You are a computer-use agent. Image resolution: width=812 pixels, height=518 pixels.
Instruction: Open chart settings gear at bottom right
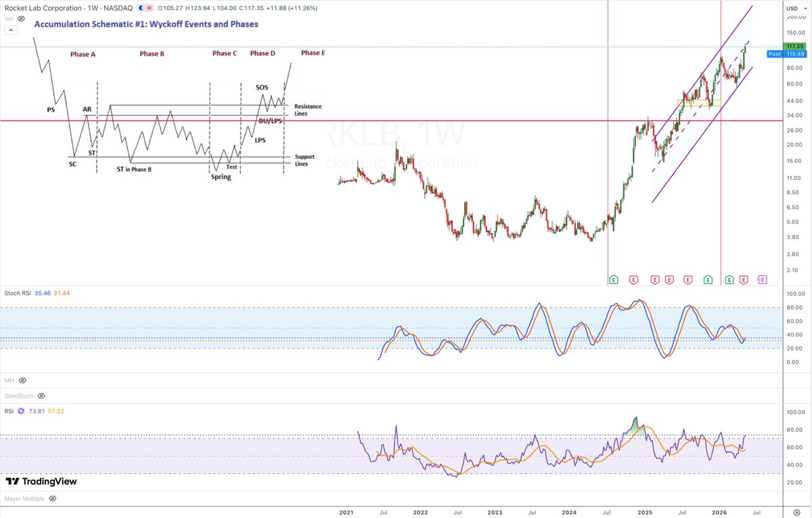796,511
